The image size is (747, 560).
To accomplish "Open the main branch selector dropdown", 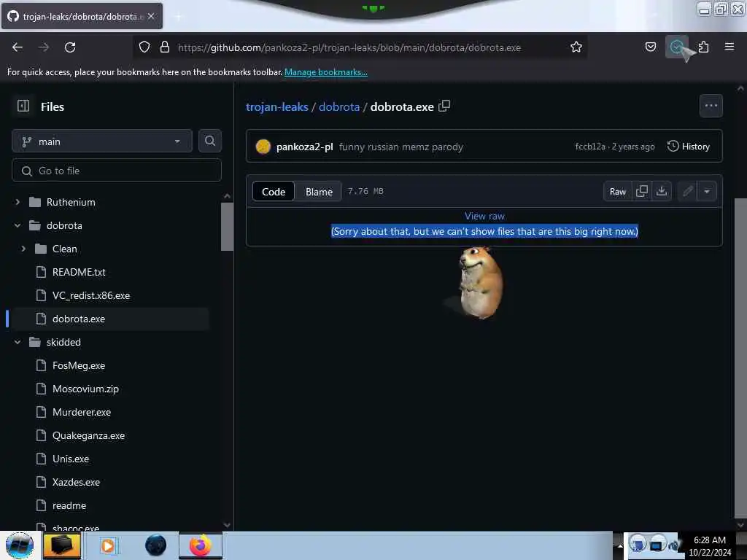I will point(102,141).
